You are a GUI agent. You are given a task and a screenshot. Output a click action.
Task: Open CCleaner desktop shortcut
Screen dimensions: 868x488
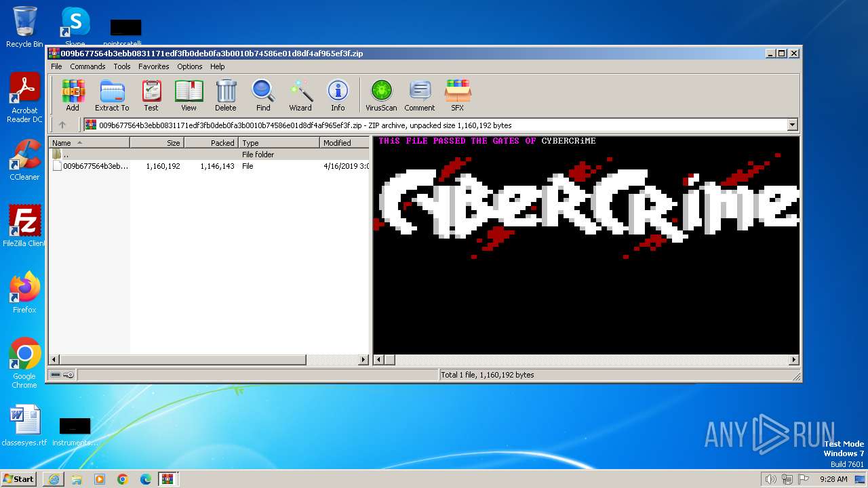click(24, 160)
